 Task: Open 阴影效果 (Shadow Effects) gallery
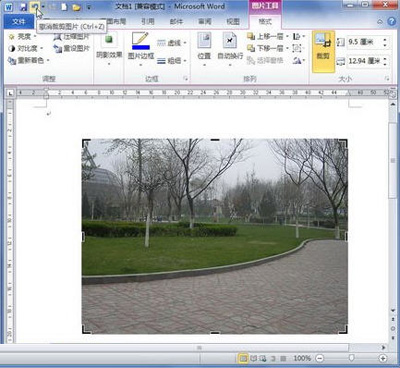tap(109, 48)
